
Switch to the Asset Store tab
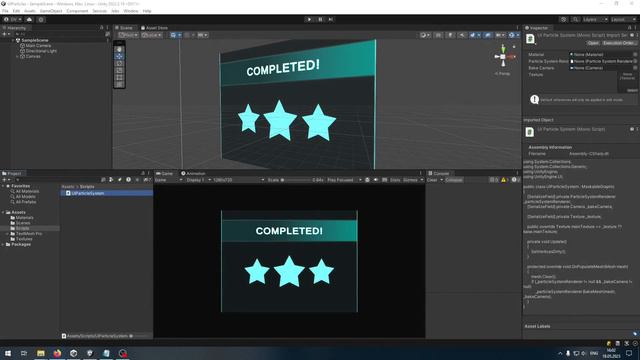click(x=154, y=28)
